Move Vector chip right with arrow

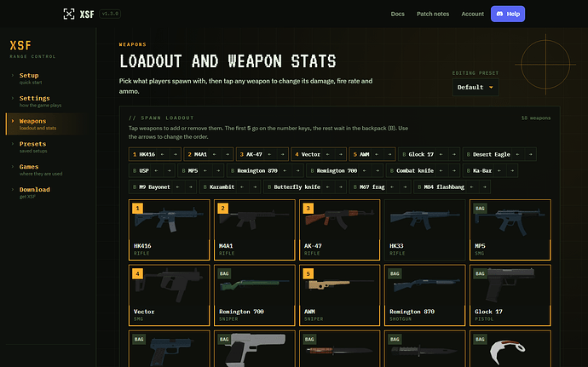[341, 154]
